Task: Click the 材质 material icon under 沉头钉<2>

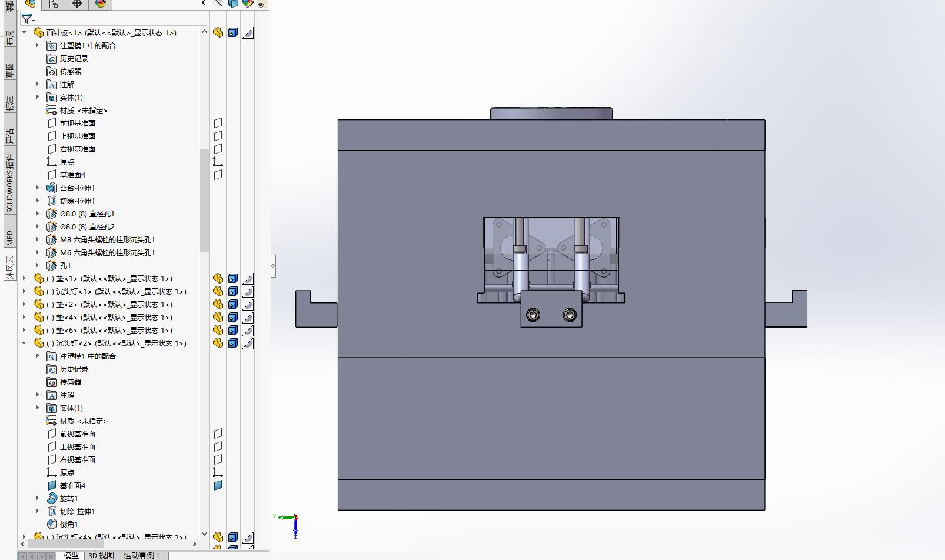Action: [52, 421]
